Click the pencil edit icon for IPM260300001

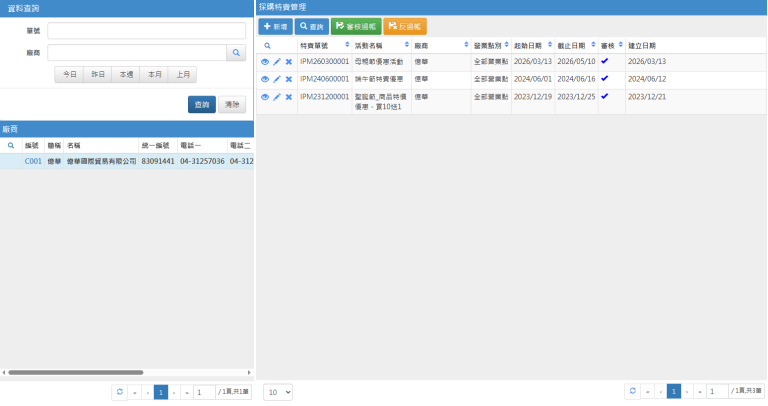[x=277, y=62]
